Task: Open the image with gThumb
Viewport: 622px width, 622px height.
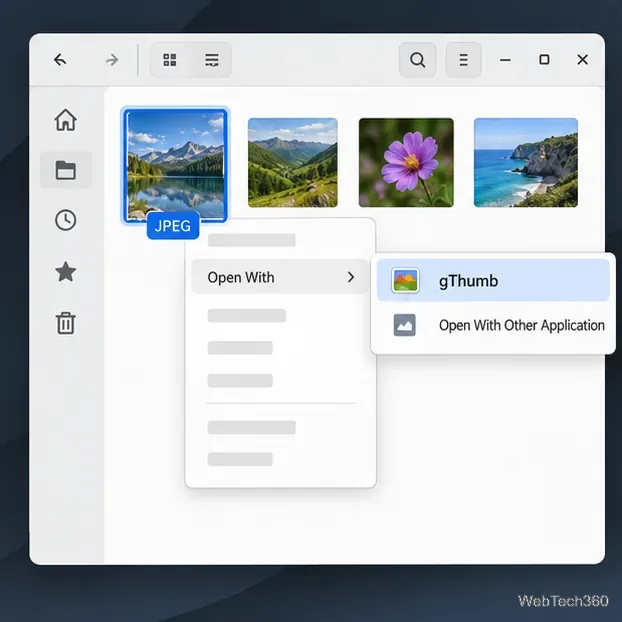Action: tap(493, 280)
